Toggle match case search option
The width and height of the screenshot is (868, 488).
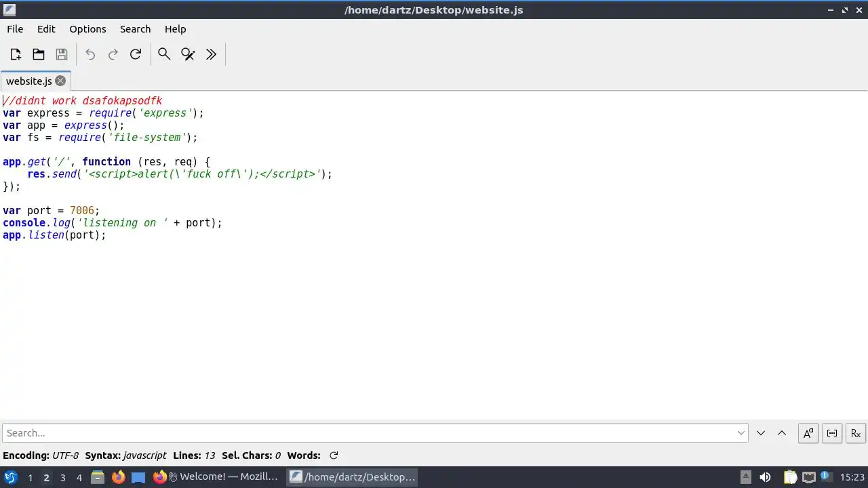[x=808, y=433]
